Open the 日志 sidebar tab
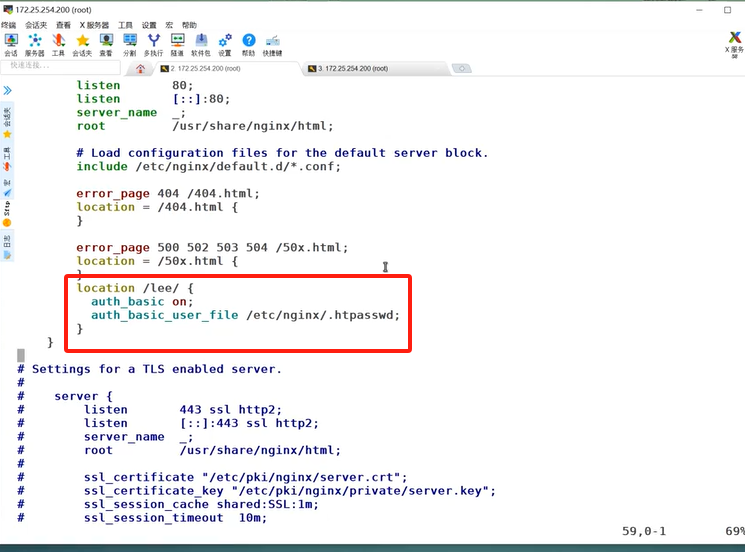The image size is (745, 552). (x=7, y=247)
